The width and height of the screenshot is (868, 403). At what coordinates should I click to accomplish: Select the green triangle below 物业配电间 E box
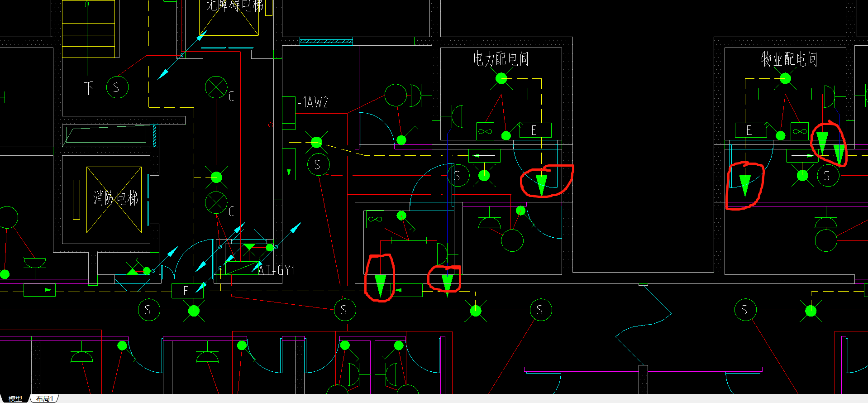click(x=745, y=186)
